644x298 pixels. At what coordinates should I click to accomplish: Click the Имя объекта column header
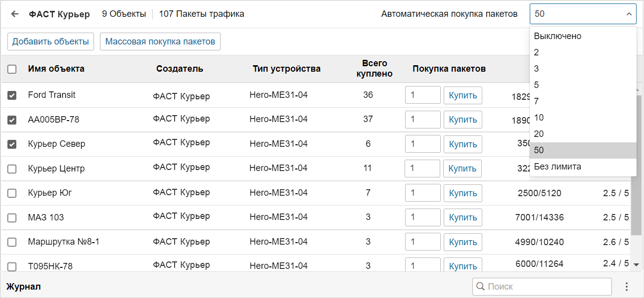56,69
